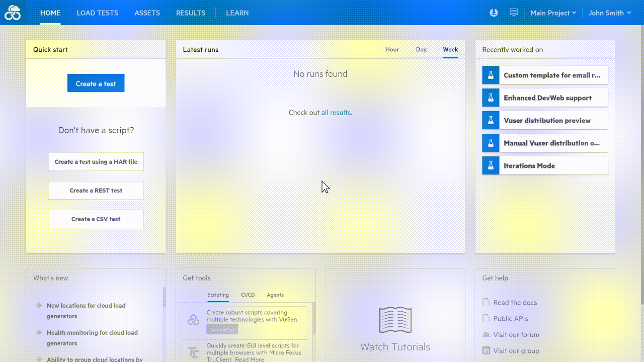
Task: Click the feedback icon in the top bar
Action: tap(514, 12)
